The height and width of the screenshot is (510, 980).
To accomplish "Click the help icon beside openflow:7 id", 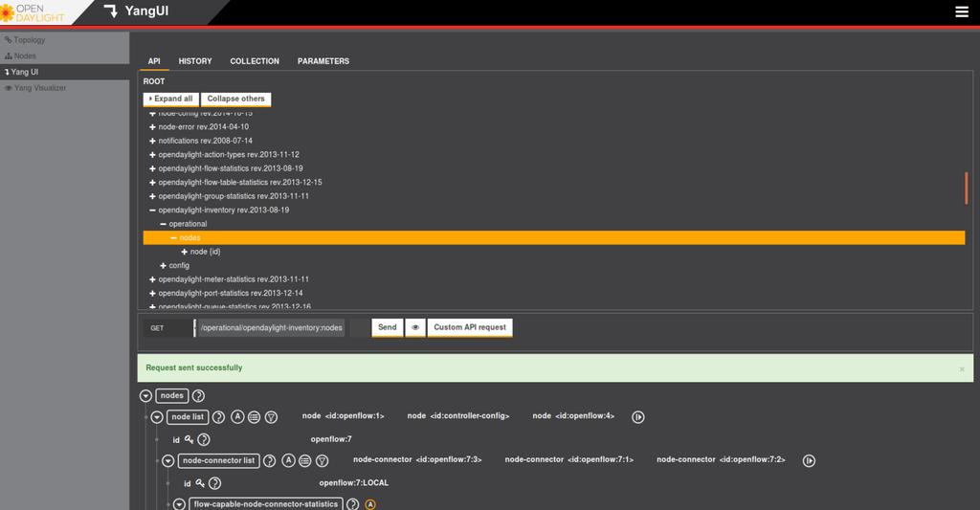I will tap(204, 439).
